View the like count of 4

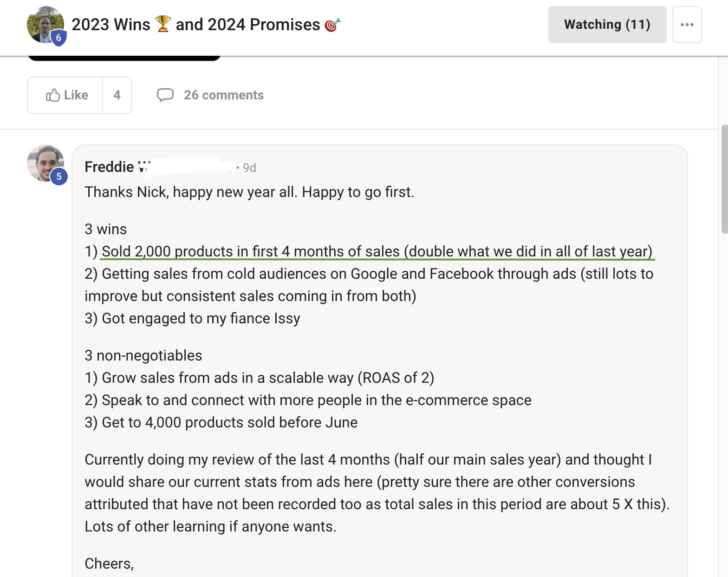(117, 95)
